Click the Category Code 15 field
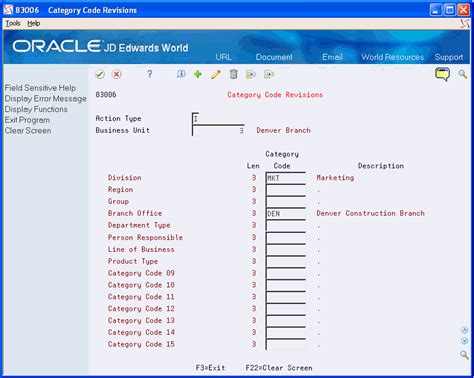Viewport: 474px width, 378px height. click(286, 344)
